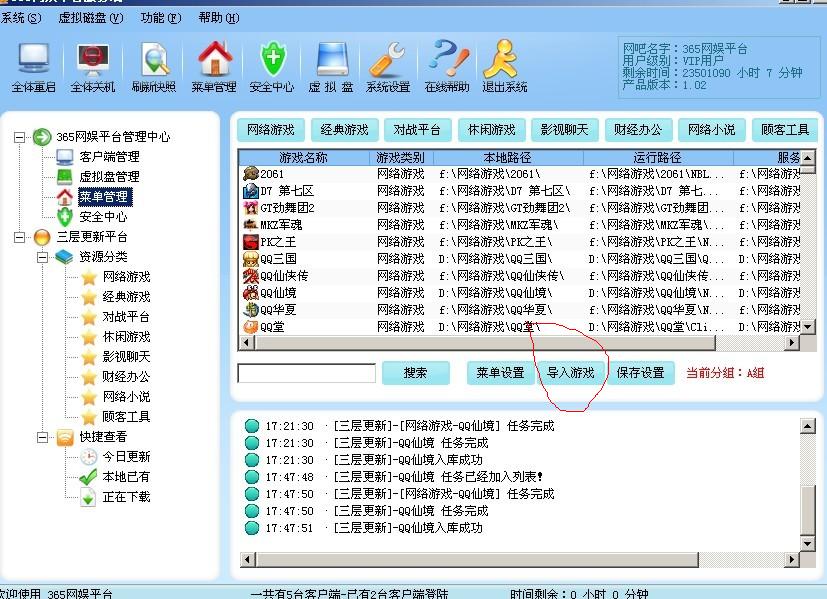The width and height of the screenshot is (827, 599).
Task: Click the 刷新快照 toolbar icon
Action: click(154, 66)
